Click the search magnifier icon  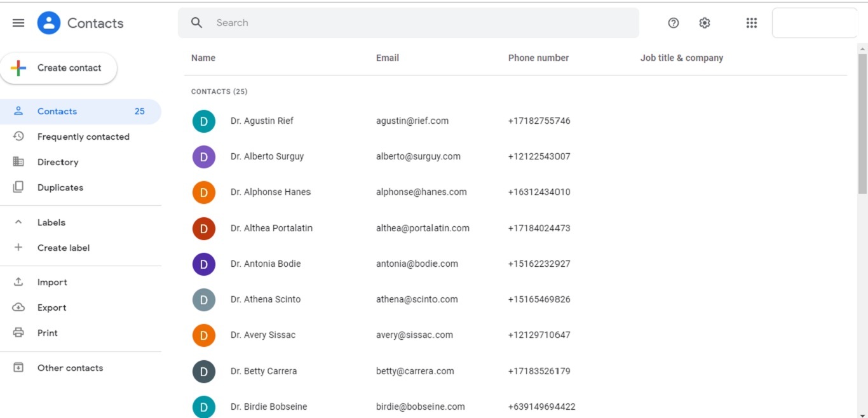[x=197, y=23]
